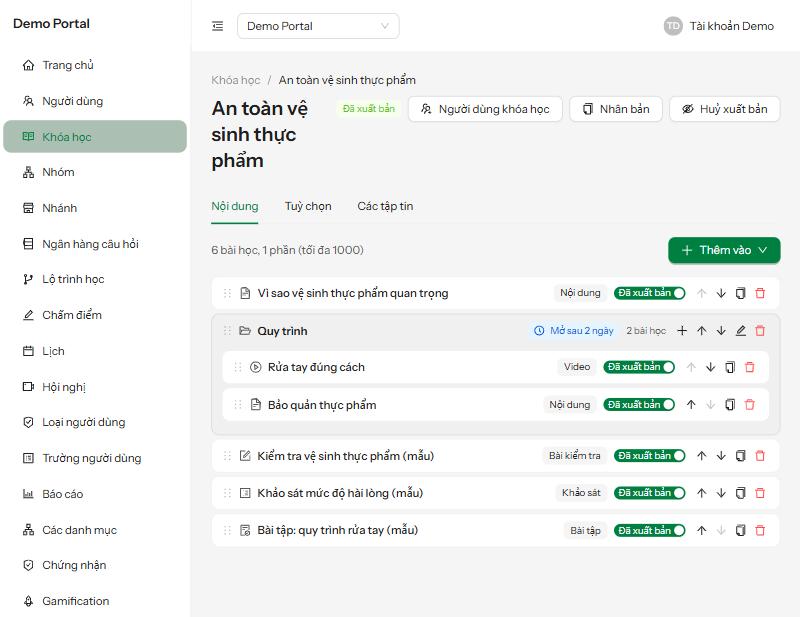Open the 'Rửa tay đúng cách' lesson title
This screenshot has height=617, width=800.
316,367
